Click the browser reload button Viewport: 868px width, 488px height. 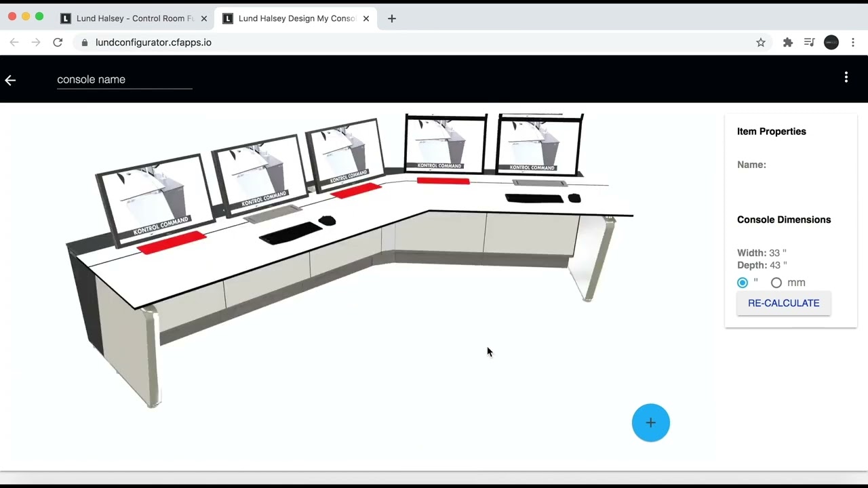(58, 42)
